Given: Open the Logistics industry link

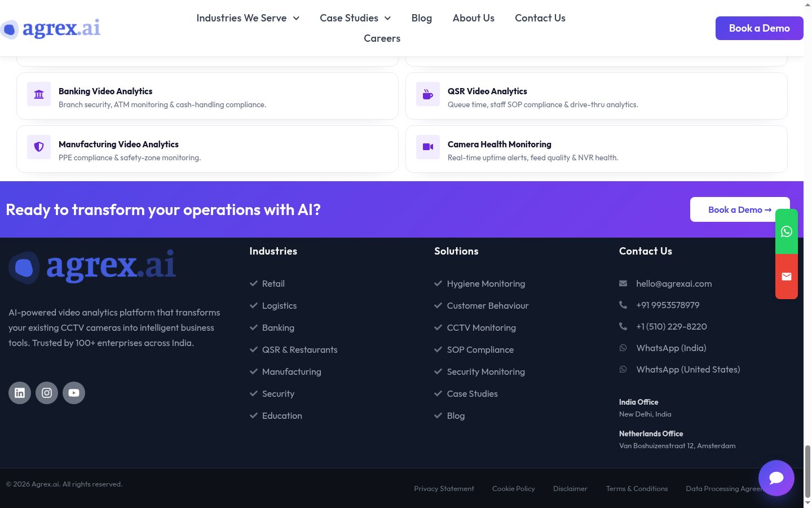Looking at the screenshot, I should coord(279,306).
